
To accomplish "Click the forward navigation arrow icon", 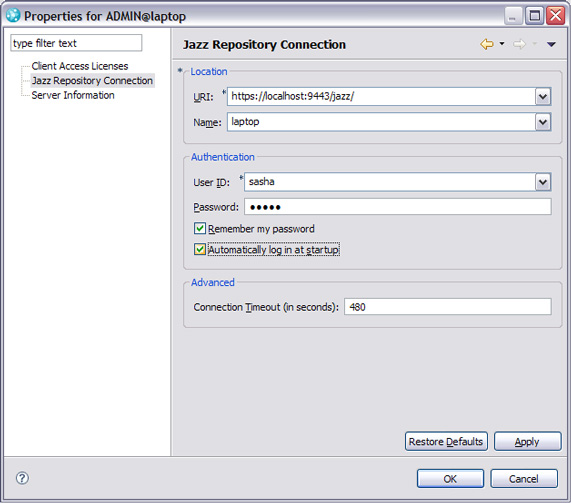I will tap(519, 44).
